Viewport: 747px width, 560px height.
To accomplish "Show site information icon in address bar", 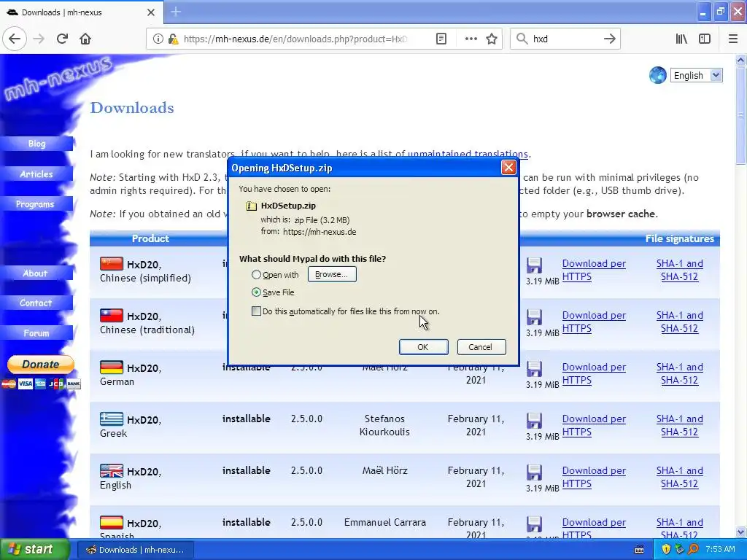I will point(158,39).
